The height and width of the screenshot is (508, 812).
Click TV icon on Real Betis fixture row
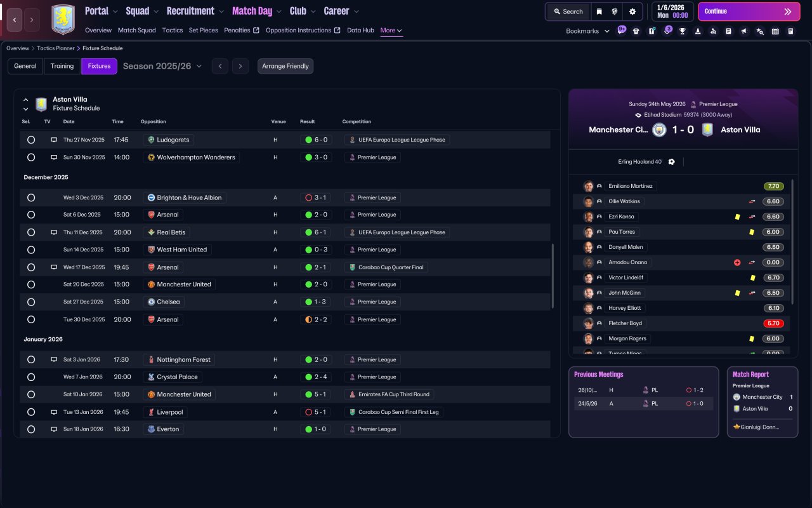click(x=54, y=232)
